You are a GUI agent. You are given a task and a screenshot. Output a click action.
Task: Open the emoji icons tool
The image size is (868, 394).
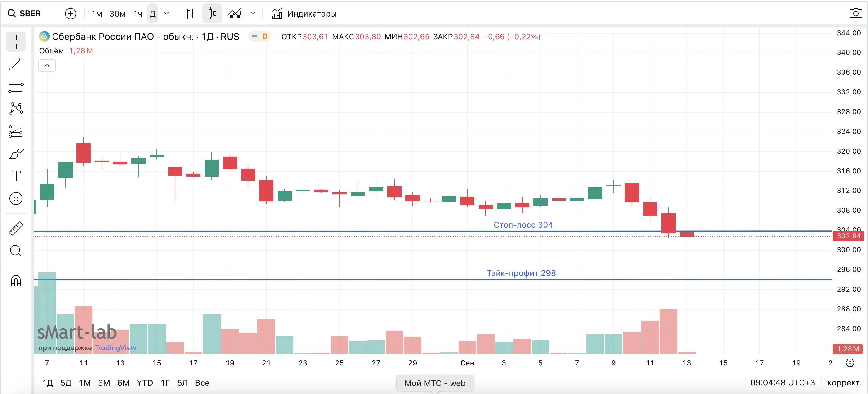click(x=16, y=198)
